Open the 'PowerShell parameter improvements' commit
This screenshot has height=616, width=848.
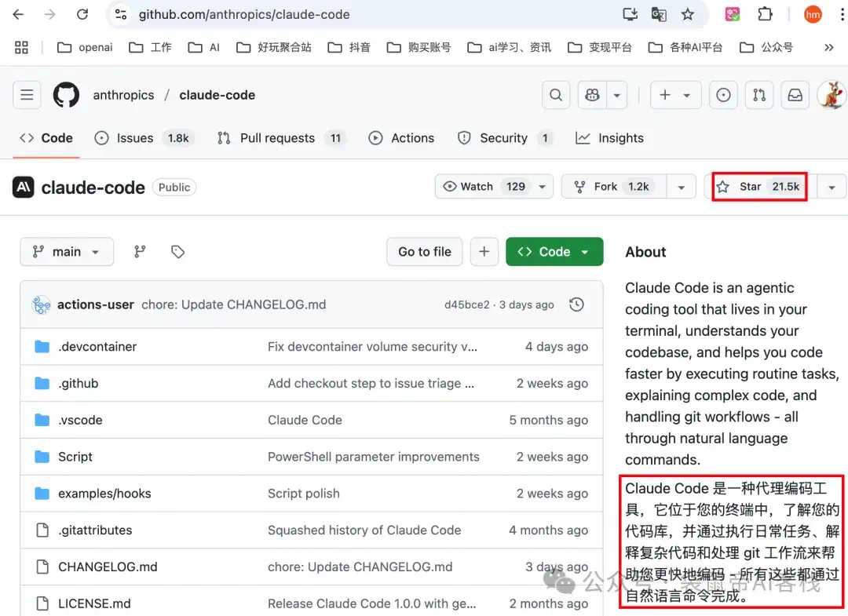pyautogui.click(x=373, y=457)
